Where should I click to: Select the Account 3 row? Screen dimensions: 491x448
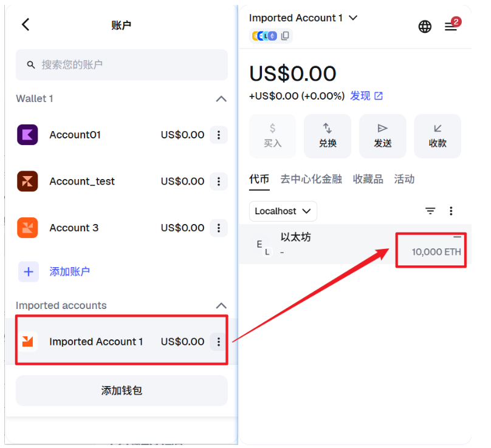click(122, 228)
